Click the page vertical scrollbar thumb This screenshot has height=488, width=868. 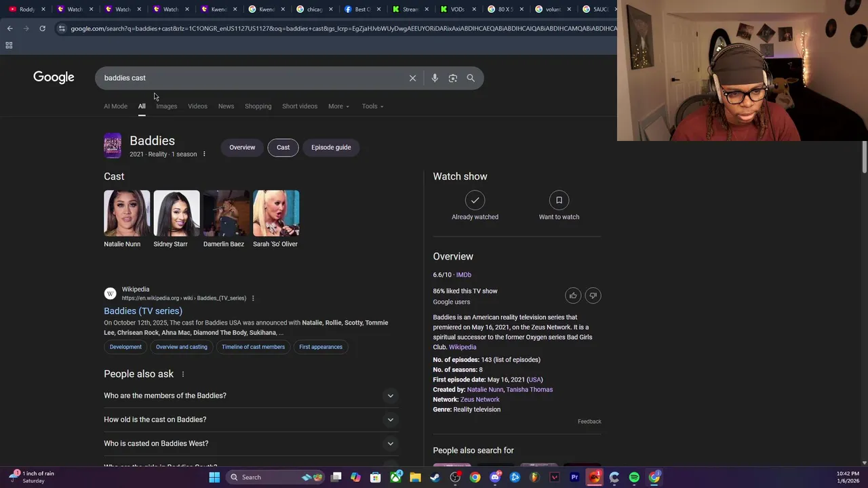point(864,157)
